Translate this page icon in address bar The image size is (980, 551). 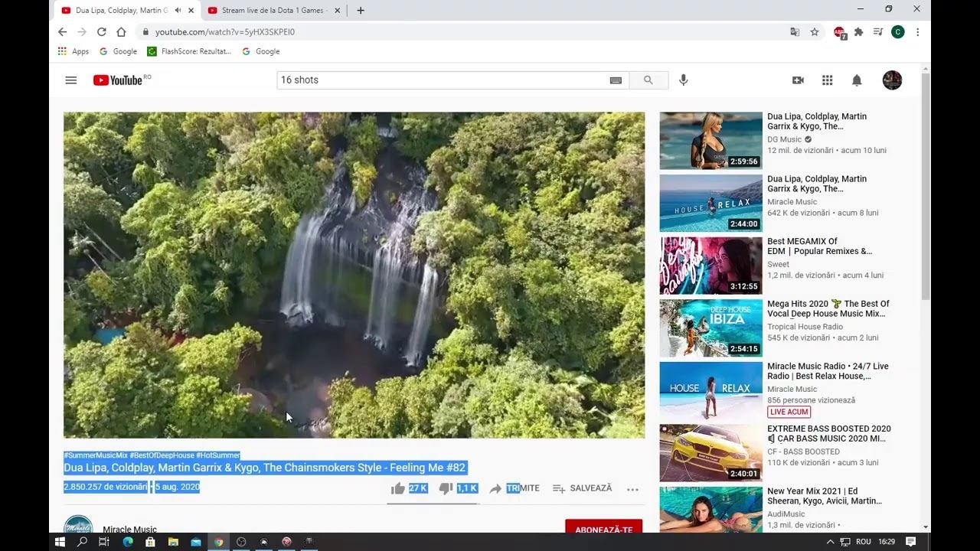[x=795, y=32]
